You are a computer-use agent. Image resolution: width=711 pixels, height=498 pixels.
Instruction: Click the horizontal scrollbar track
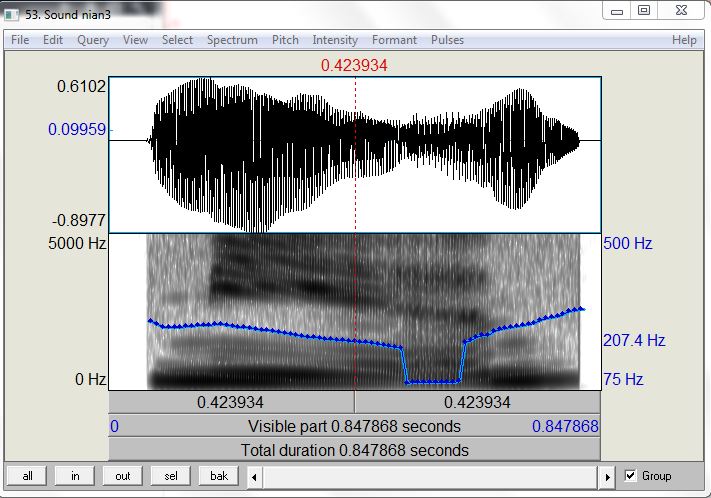pyautogui.click(x=431, y=477)
